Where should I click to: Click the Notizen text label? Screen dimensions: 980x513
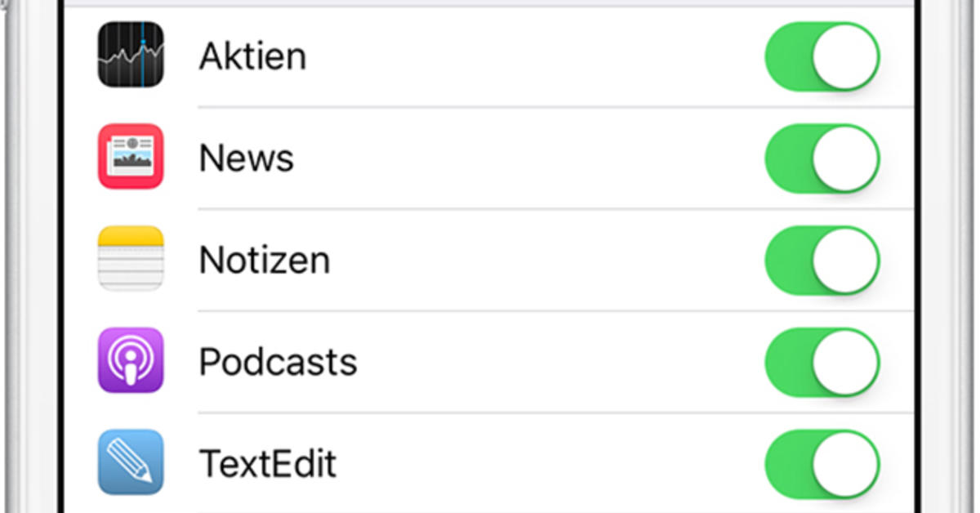point(265,261)
